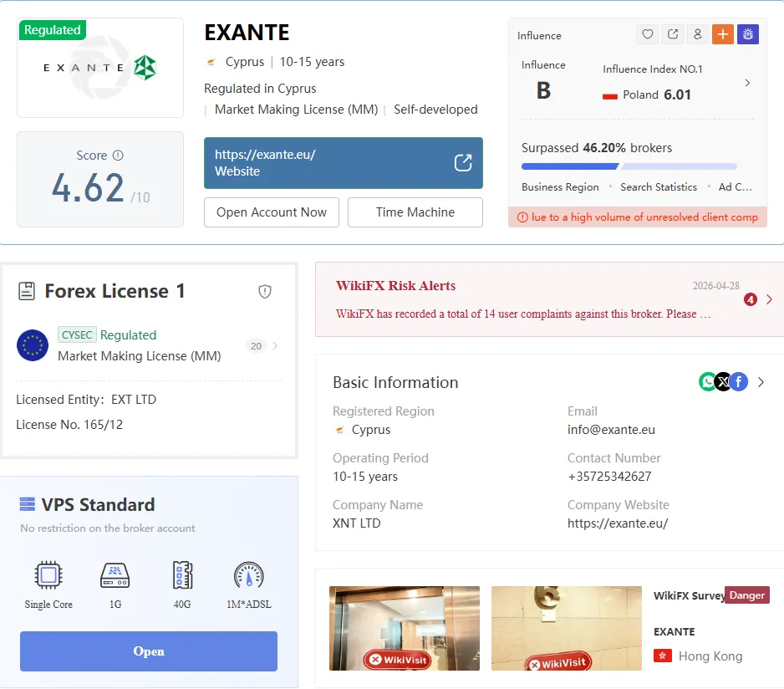Click the 1M*ADSL speed gauge icon
The width and height of the screenshot is (784, 689).
(x=248, y=575)
